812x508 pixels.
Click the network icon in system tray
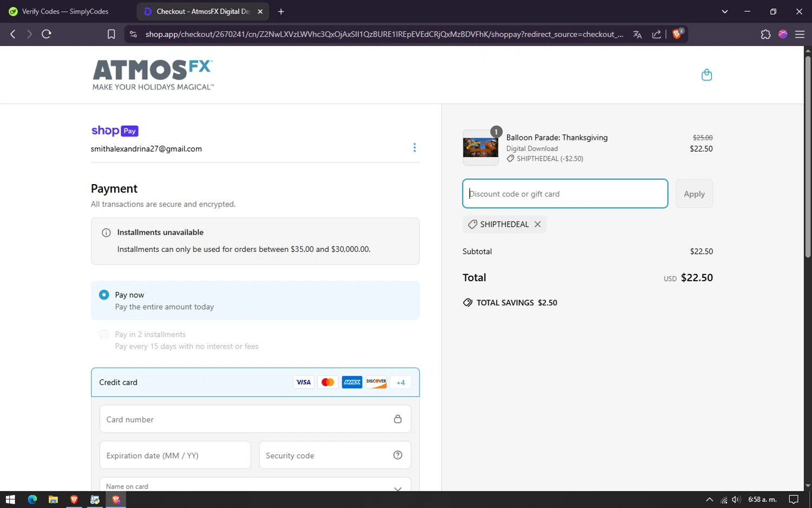724,500
